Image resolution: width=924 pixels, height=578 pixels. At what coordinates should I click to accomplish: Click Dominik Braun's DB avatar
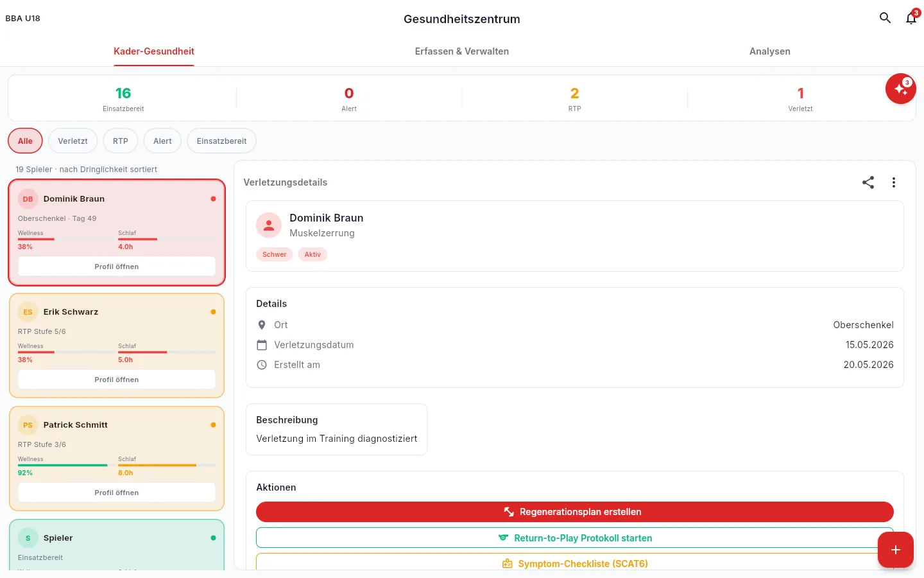[28, 199]
